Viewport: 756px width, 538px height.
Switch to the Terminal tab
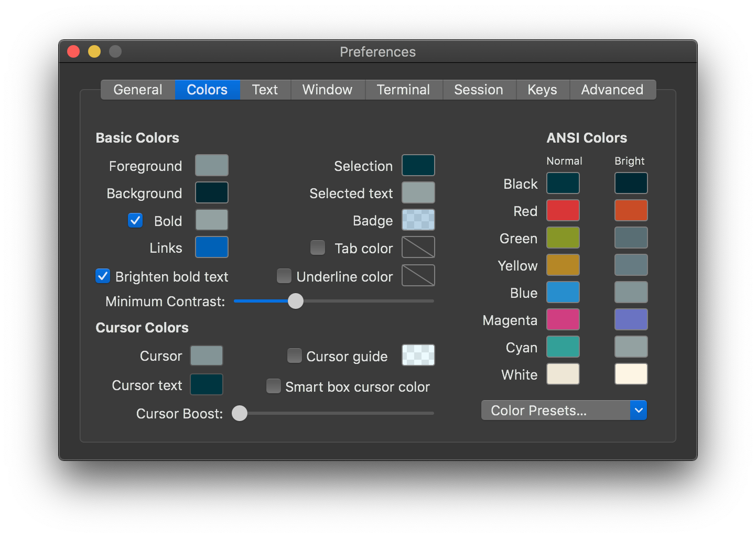404,89
